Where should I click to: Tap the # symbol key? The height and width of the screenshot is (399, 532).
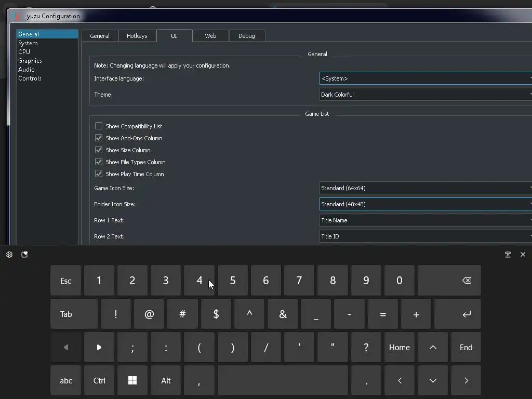(182, 314)
